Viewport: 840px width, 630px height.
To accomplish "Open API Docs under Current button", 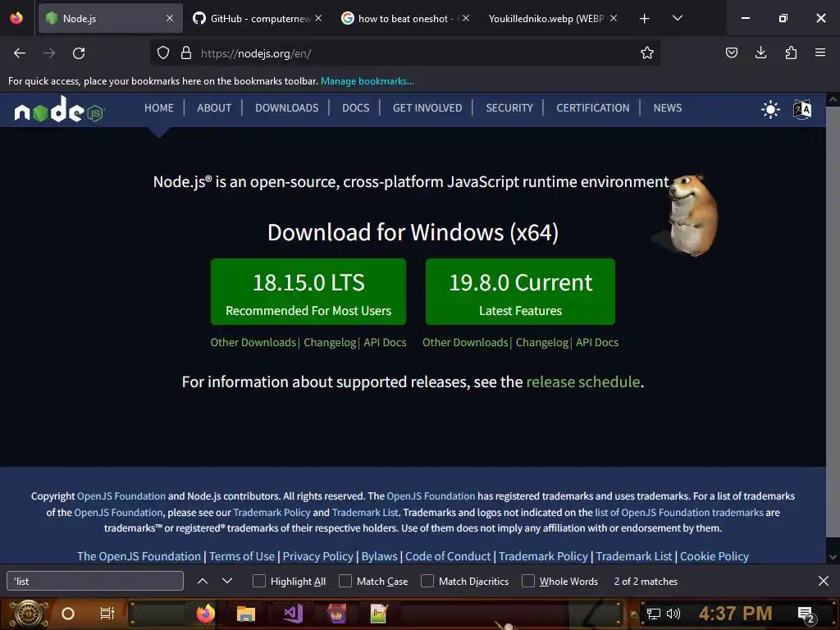I will (597, 342).
